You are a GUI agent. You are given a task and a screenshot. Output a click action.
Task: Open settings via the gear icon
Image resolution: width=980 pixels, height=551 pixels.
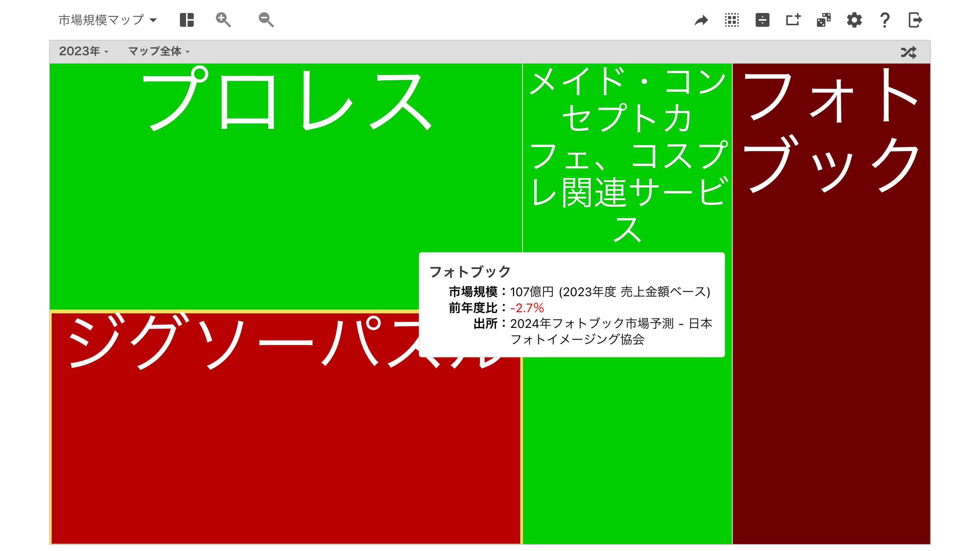pyautogui.click(x=854, y=20)
